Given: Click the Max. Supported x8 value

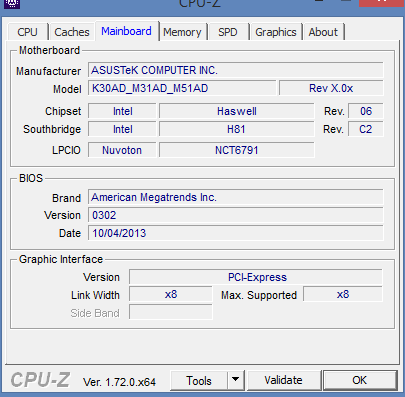Looking at the screenshot, I should pyautogui.click(x=343, y=295).
